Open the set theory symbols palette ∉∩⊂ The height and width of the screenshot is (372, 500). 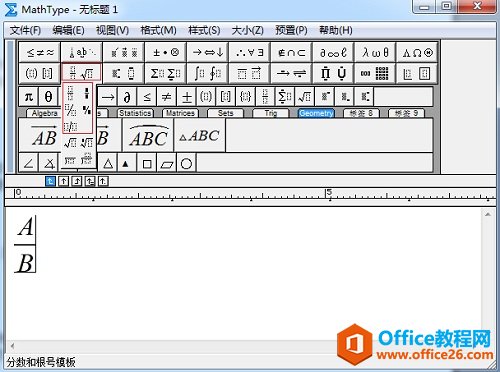292,52
